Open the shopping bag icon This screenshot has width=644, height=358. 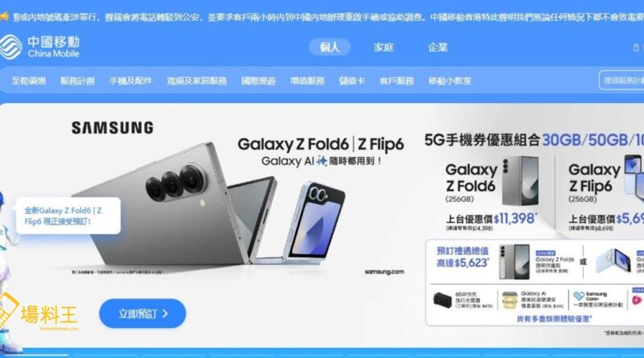click(636, 47)
